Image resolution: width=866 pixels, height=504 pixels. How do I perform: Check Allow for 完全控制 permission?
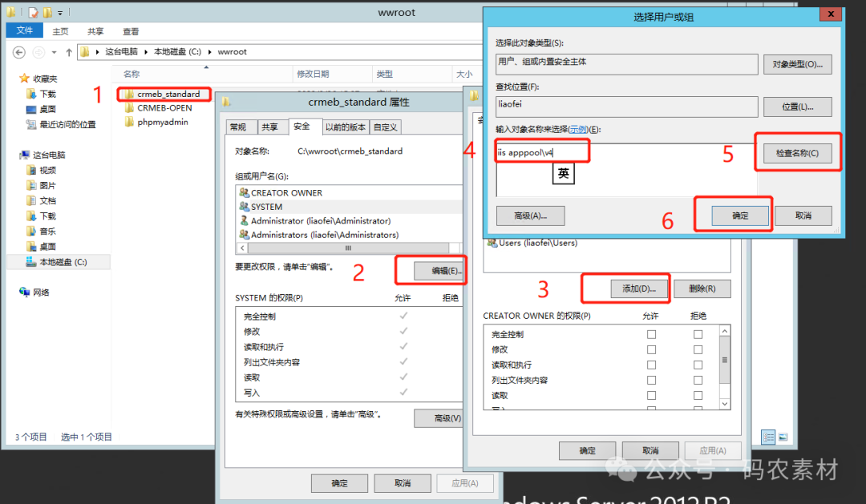click(652, 334)
